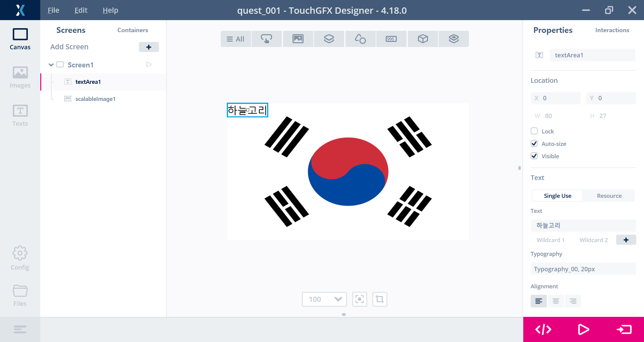Open the Typography dropdown
Viewport: 644px width, 342px height.
pyautogui.click(x=583, y=269)
